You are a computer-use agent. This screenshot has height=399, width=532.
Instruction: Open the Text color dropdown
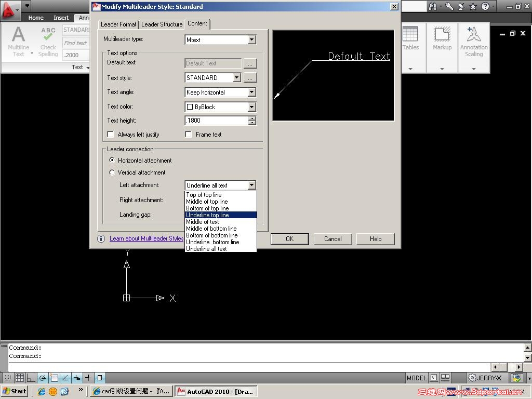point(251,107)
